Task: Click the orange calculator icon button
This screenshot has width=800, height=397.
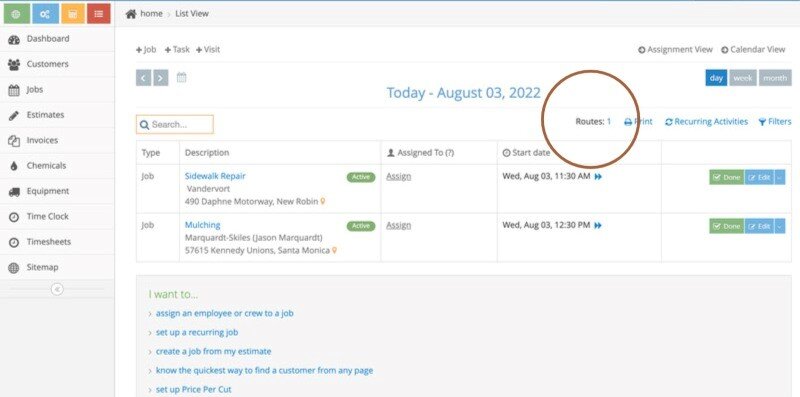Action: pyautogui.click(x=72, y=14)
